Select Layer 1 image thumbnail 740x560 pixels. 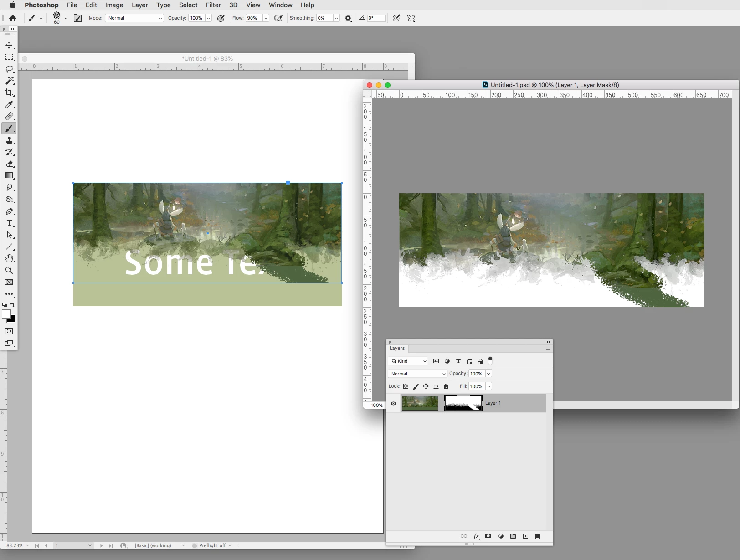[420, 403]
